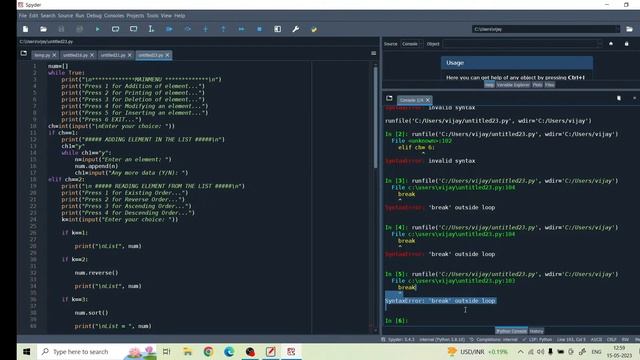Show hidden system tray icons

coord(520,351)
